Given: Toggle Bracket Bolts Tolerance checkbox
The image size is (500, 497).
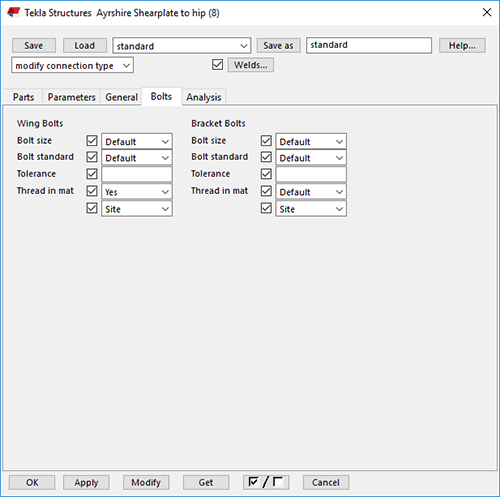Looking at the screenshot, I should coord(266,174).
